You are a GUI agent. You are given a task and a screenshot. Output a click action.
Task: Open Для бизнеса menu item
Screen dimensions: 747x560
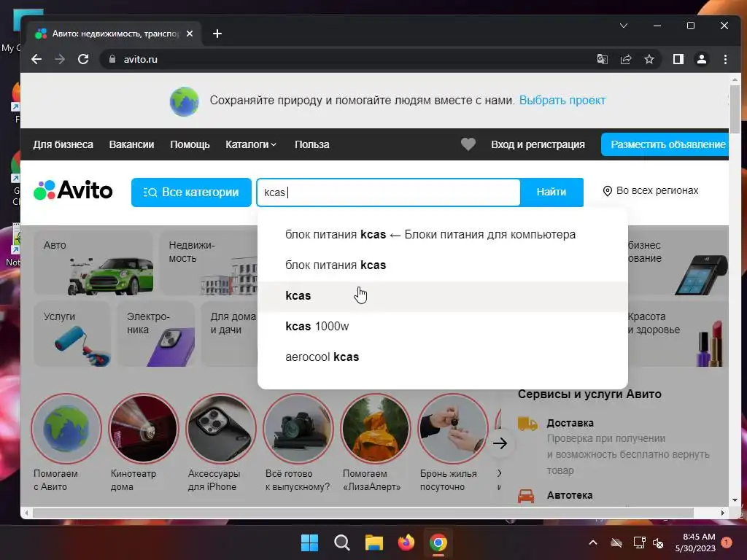pos(63,144)
